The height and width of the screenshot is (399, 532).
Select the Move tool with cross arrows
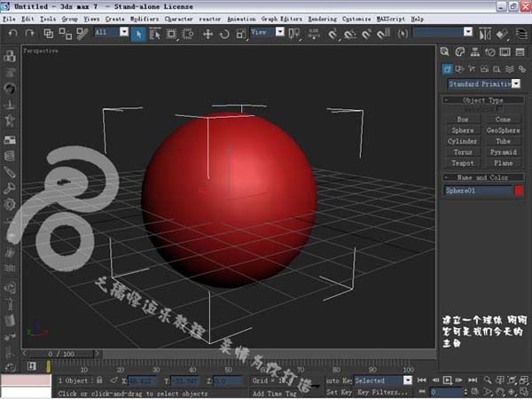207,34
